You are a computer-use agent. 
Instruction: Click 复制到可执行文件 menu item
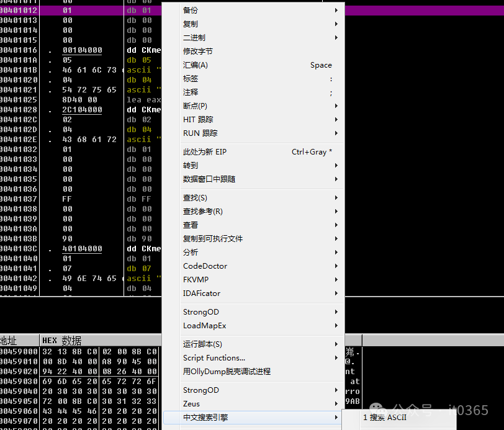tap(212, 239)
